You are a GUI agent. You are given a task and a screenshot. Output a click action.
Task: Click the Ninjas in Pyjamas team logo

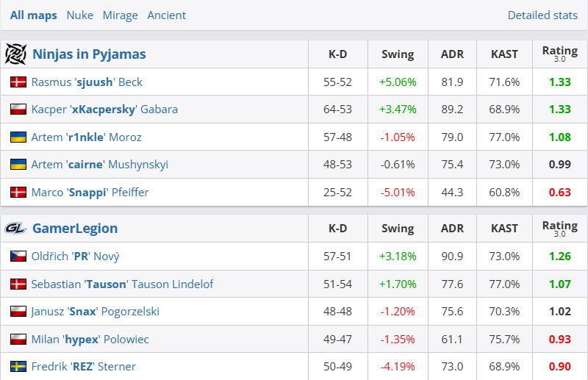[15, 54]
